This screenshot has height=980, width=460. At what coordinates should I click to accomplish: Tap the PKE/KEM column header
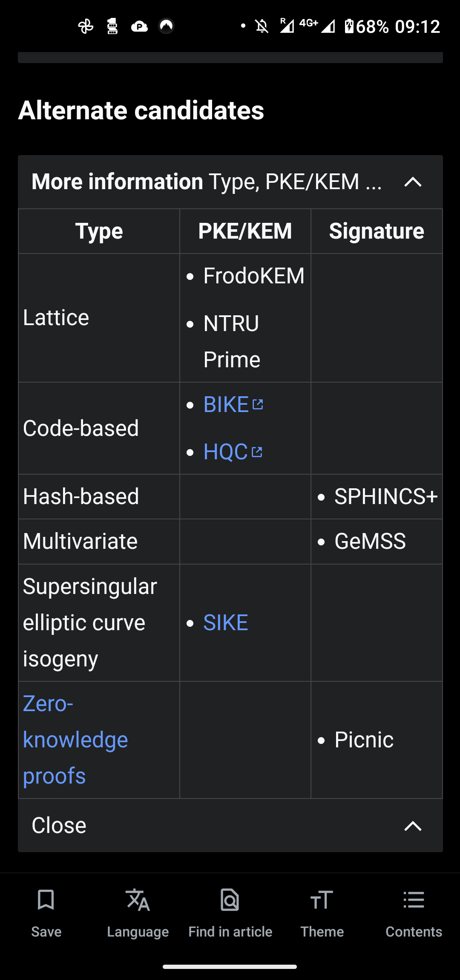click(245, 231)
